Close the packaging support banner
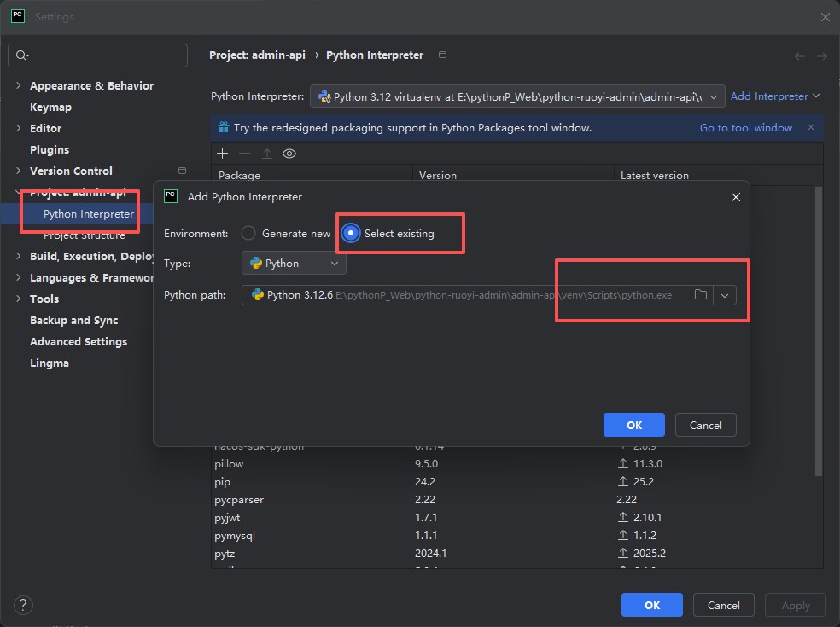The image size is (840, 627). (810, 127)
